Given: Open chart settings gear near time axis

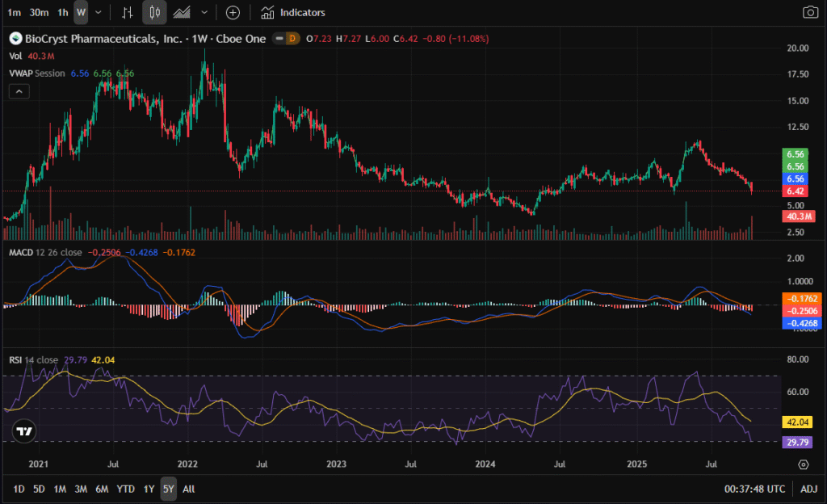Looking at the screenshot, I should click(804, 464).
